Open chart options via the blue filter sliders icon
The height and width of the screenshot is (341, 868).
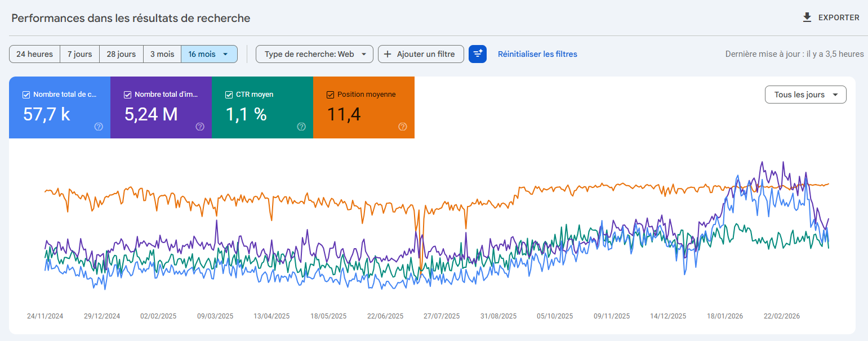click(x=478, y=54)
